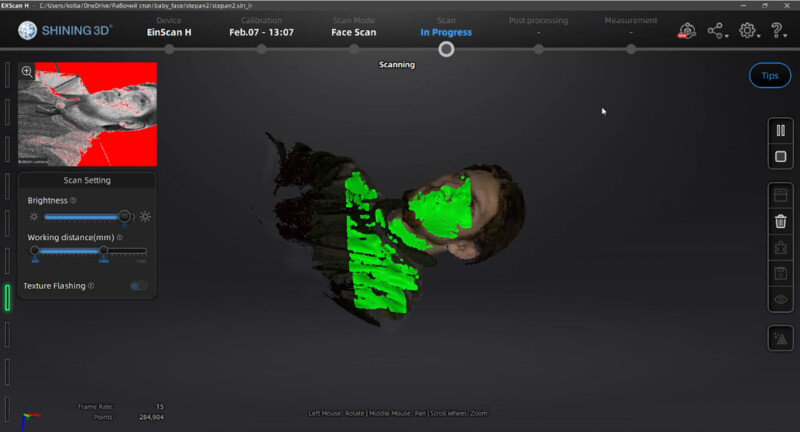Restore down the EXScan H window

765,5
